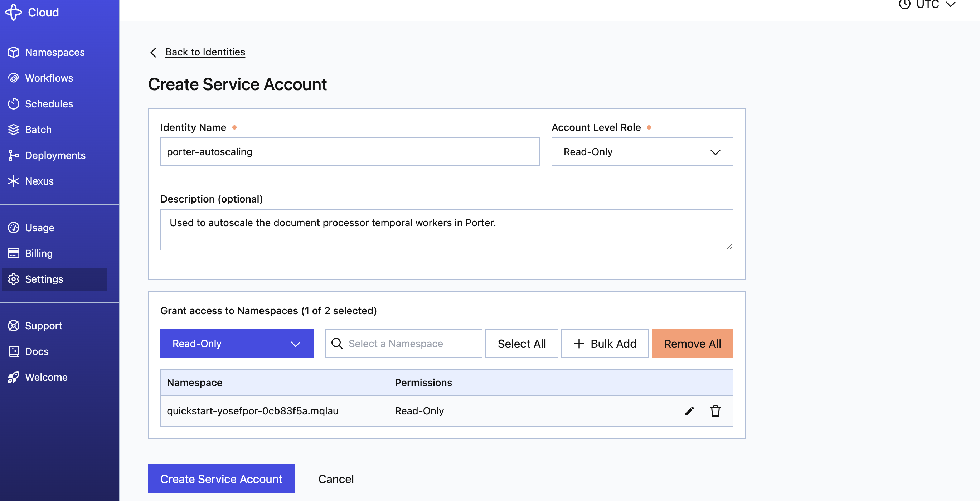Open Schedules from the sidebar
Screen dimensions: 980x501
click(x=49, y=103)
